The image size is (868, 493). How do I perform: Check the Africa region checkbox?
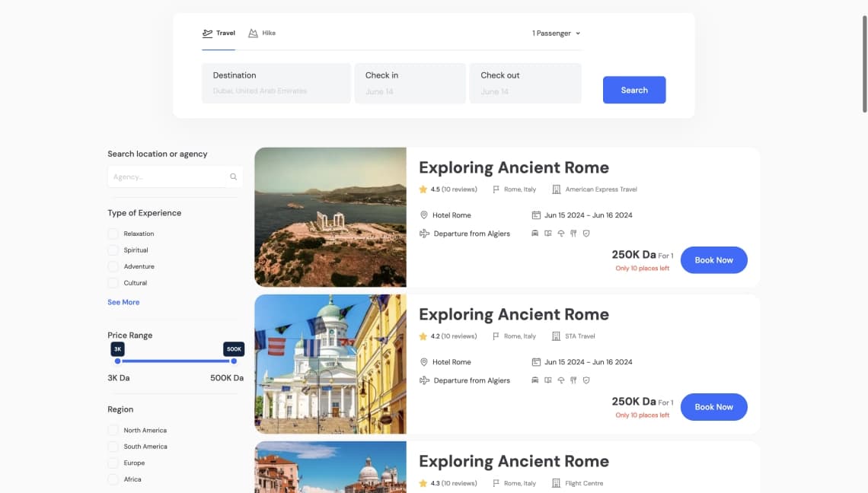tap(113, 479)
